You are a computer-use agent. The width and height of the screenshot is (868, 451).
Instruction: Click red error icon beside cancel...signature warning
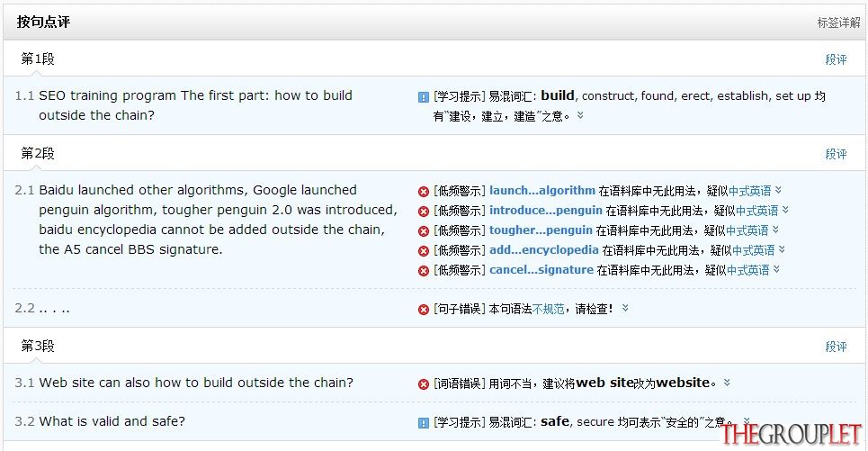coord(424,271)
